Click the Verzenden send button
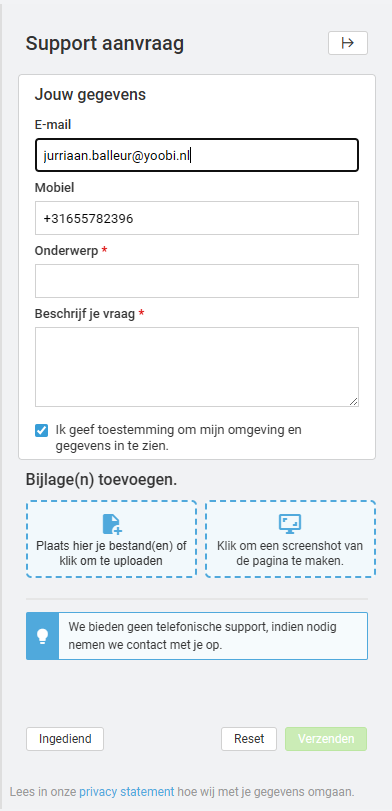 point(326,739)
